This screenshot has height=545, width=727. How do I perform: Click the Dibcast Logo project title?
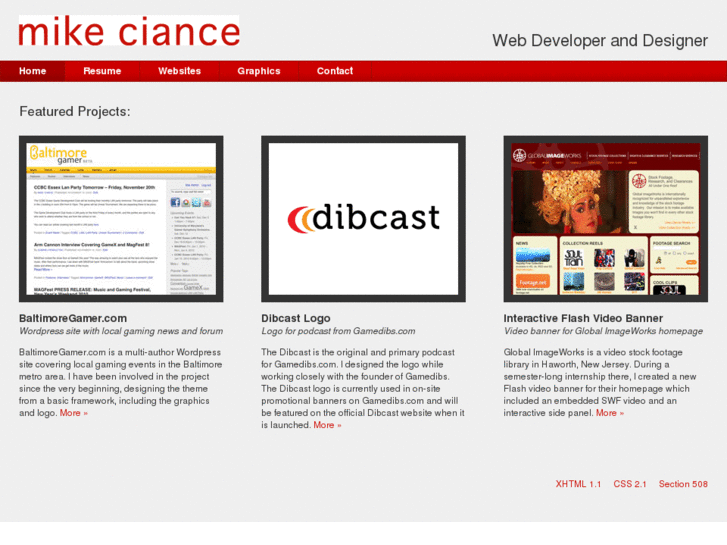click(x=296, y=318)
